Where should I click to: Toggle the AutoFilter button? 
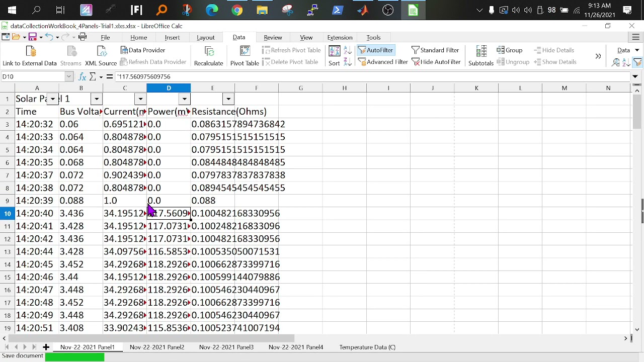tap(375, 50)
